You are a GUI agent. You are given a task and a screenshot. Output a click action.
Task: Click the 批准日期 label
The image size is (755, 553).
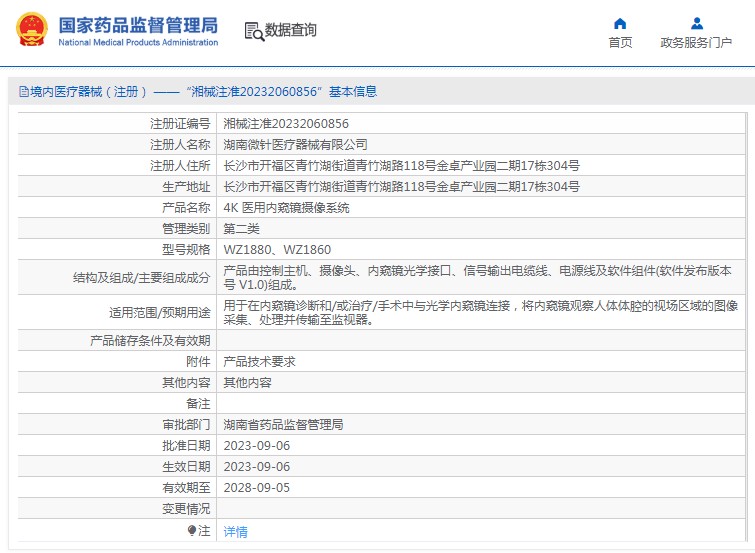(x=186, y=446)
